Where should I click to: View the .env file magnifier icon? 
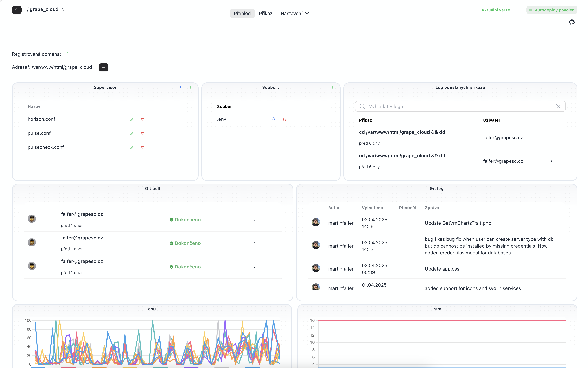273,119
